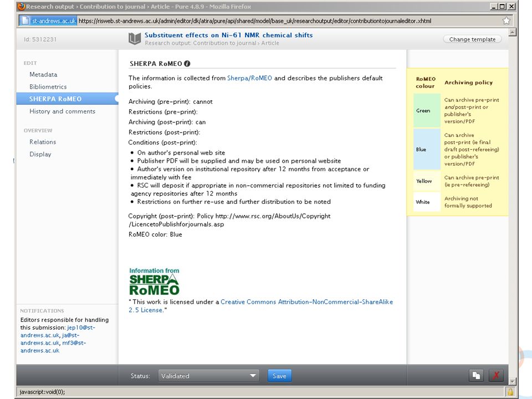This screenshot has height=399, width=532.
Task: Follow the Sherpa/RoMEO link
Action: [249, 78]
